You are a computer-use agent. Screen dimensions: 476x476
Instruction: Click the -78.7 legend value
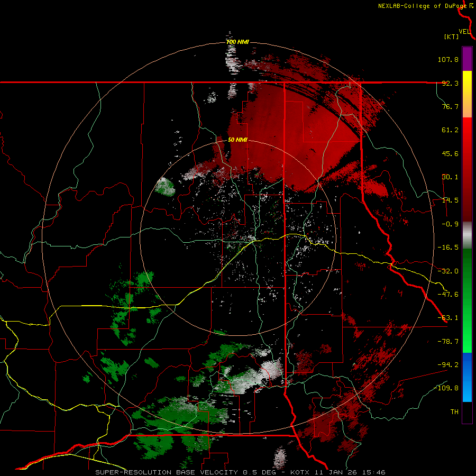[x=448, y=342]
